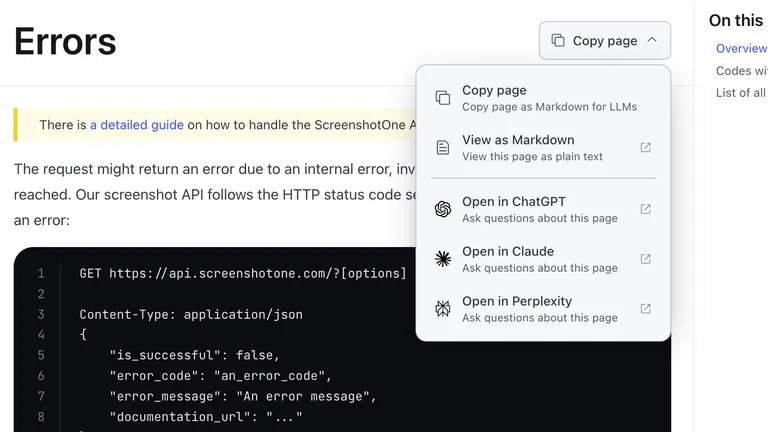The height and width of the screenshot is (432, 768).
Task: Click the copy icon in Copy page button
Action: pos(558,40)
